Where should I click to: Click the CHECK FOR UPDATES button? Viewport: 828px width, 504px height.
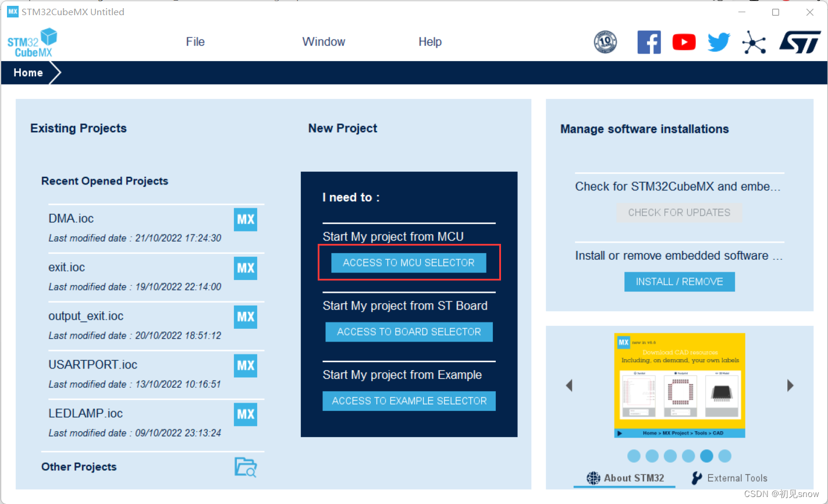679,212
